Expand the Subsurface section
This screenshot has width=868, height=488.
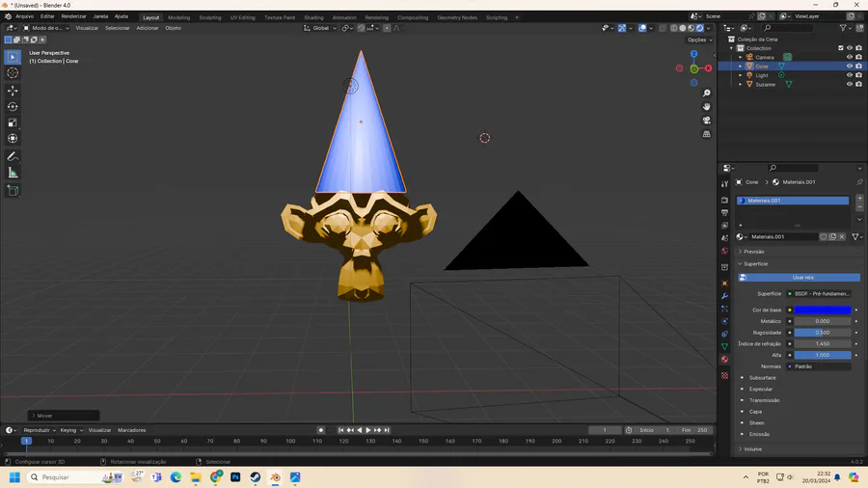click(x=762, y=378)
